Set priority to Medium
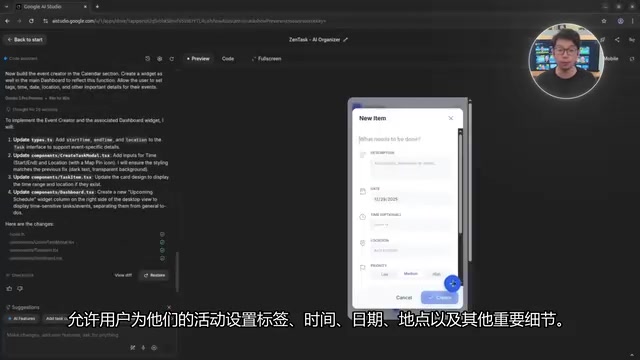Image resolution: width=640 pixels, height=360 pixels. (x=411, y=274)
